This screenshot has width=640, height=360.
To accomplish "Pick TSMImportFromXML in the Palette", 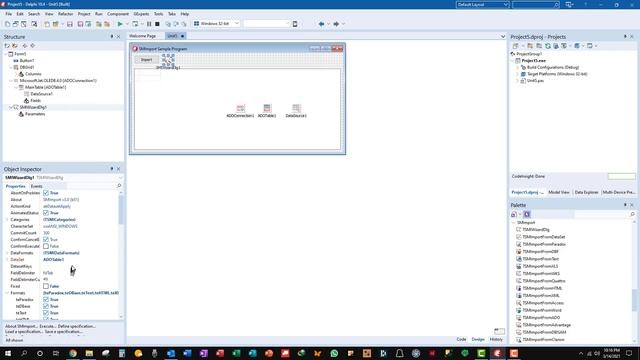I will (540, 296).
